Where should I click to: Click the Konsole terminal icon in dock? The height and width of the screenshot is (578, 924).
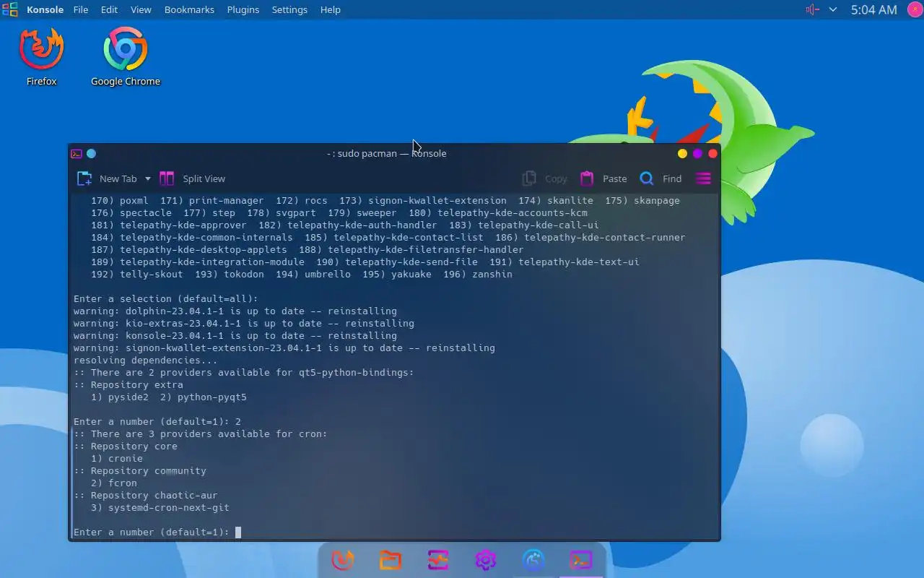pos(581,560)
